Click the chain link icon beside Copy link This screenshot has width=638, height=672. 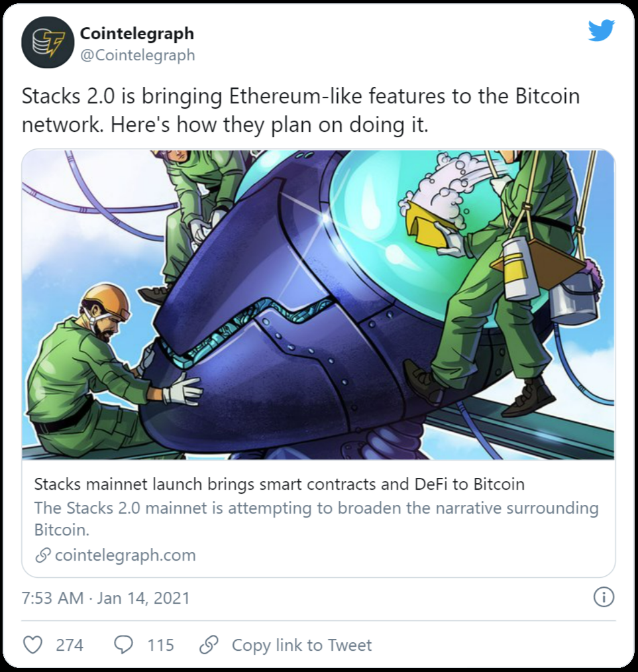click(209, 645)
